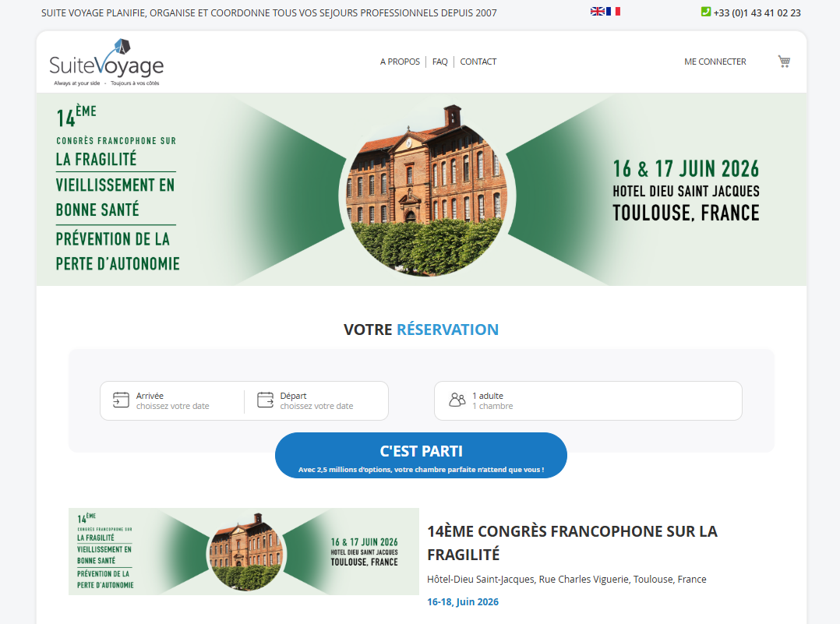
Task: Switch language to English flag
Action: [x=598, y=12]
